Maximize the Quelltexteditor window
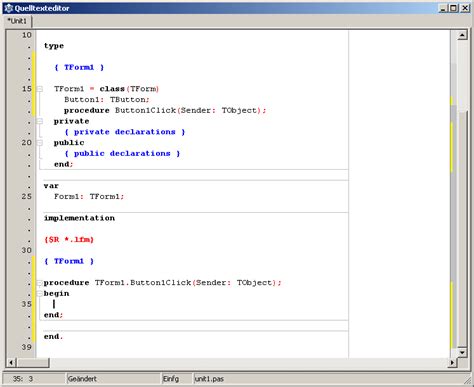 454,8
